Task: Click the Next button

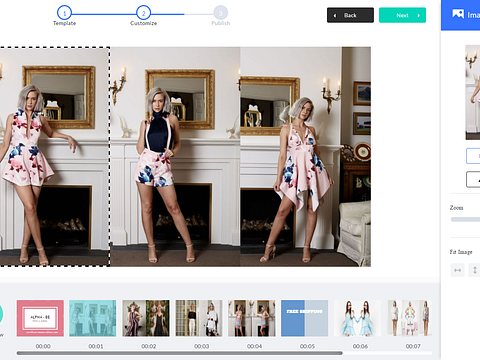Action: [x=402, y=15]
